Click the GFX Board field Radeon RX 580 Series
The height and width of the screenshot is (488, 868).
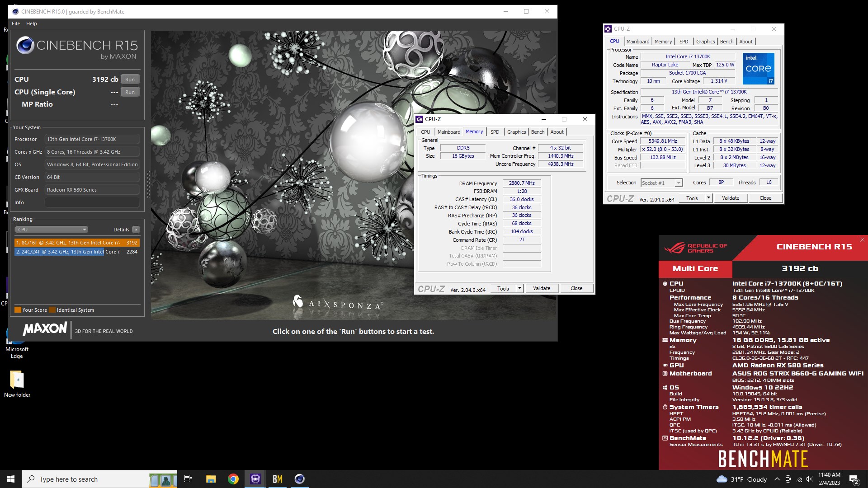92,190
